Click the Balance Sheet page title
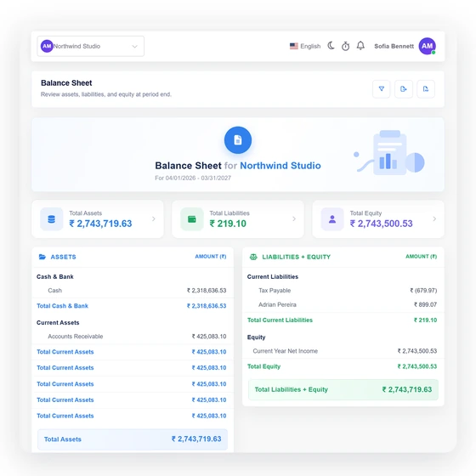The height and width of the screenshot is (476, 476). coord(66,83)
